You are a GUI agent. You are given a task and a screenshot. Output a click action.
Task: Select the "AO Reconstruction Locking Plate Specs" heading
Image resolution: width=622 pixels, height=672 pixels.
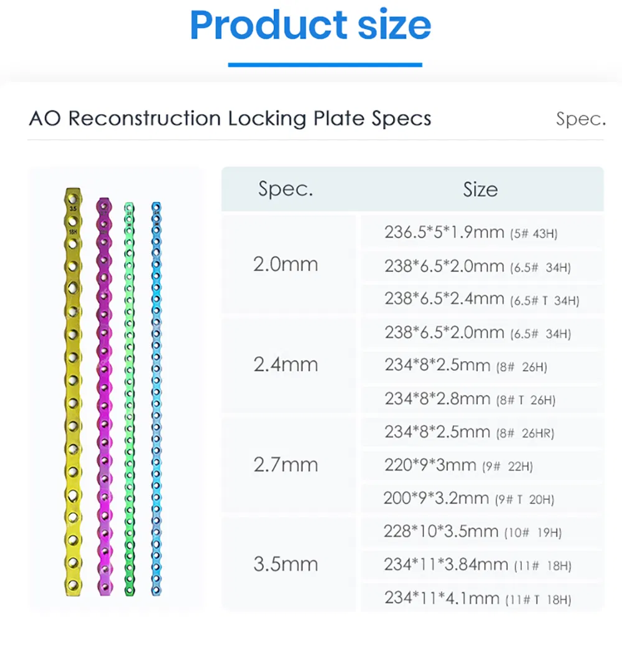pos(230,118)
